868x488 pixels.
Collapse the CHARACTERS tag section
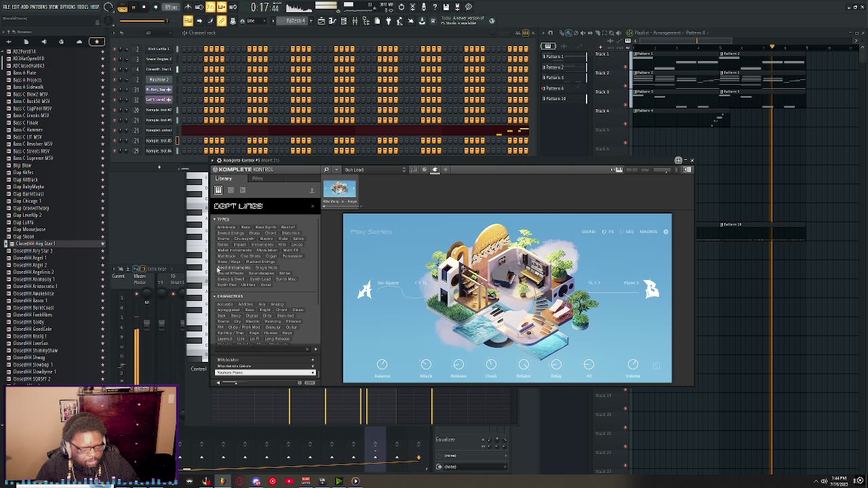pos(215,296)
